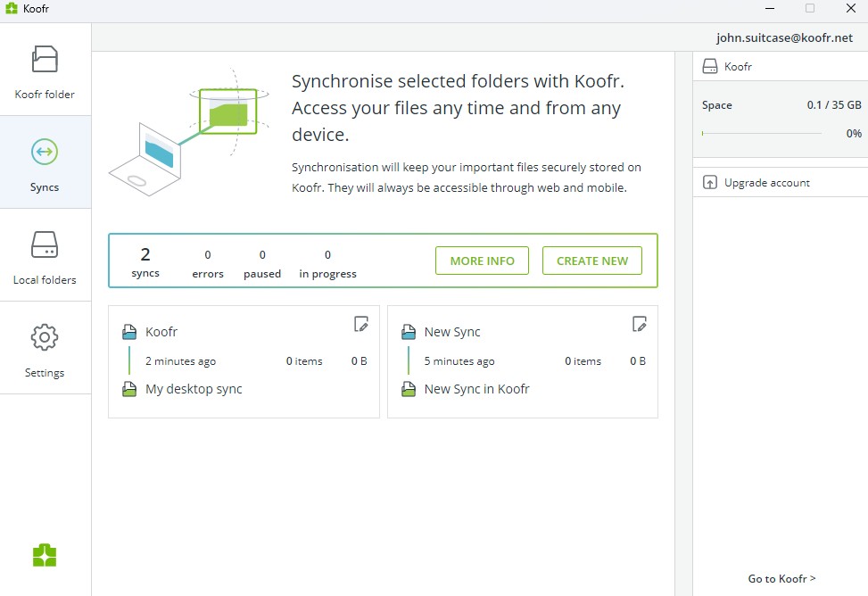Click green file icon beside New Sync in Koofr
The width and height of the screenshot is (868, 596).
tap(409, 389)
